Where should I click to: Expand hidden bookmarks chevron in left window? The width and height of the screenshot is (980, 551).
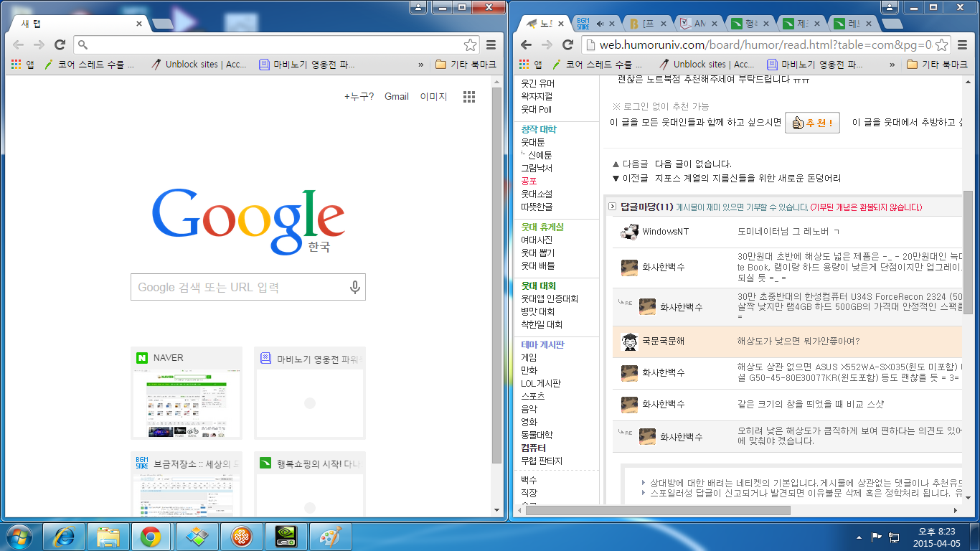pyautogui.click(x=421, y=65)
